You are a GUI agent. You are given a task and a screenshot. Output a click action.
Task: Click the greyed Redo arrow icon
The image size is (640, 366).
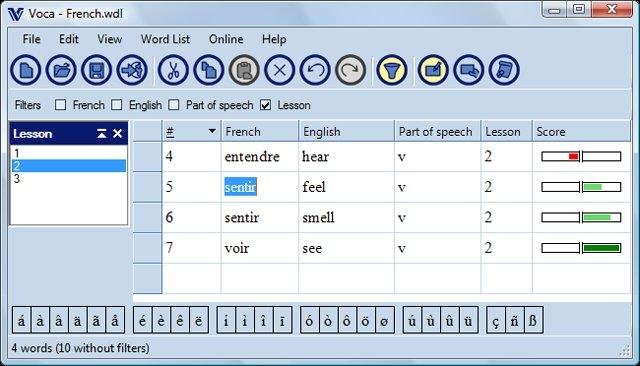tap(350, 70)
